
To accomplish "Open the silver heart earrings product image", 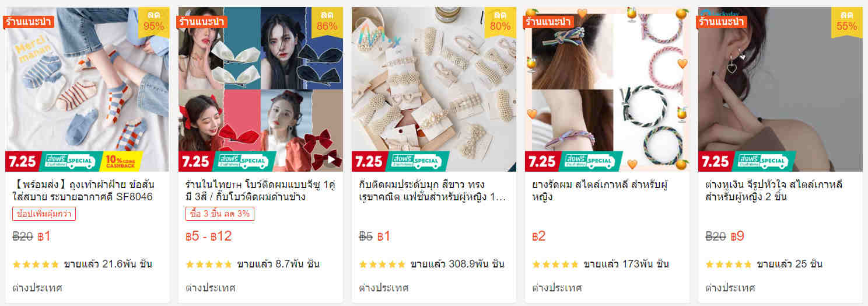I will click(x=780, y=89).
